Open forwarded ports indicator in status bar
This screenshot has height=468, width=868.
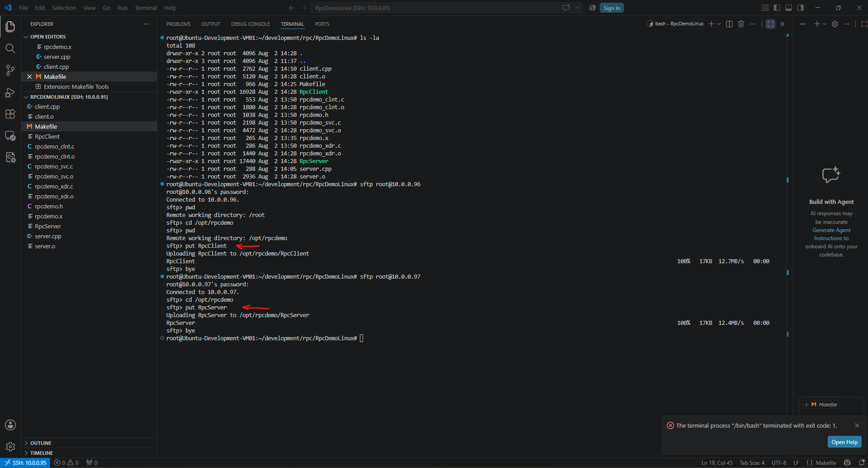tap(92, 463)
